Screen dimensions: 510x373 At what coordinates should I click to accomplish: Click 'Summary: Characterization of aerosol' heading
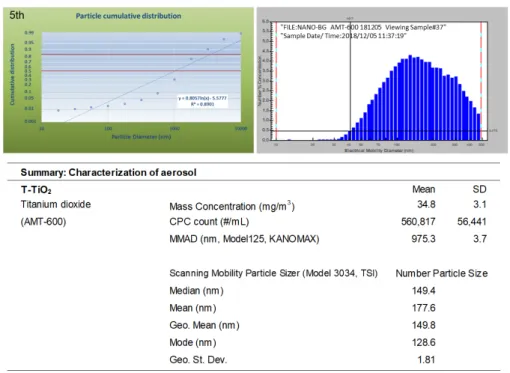(x=109, y=172)
